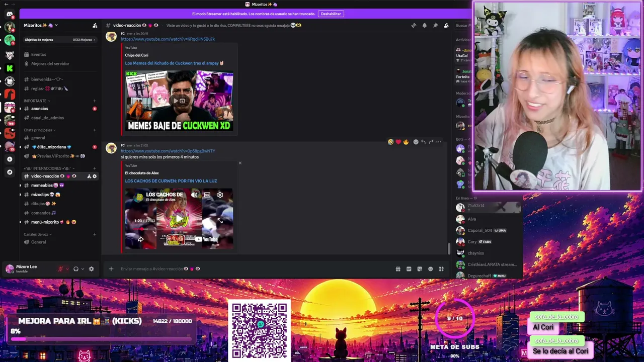
Task: Reply to the message with arrow icon
Action: [423, 142]
